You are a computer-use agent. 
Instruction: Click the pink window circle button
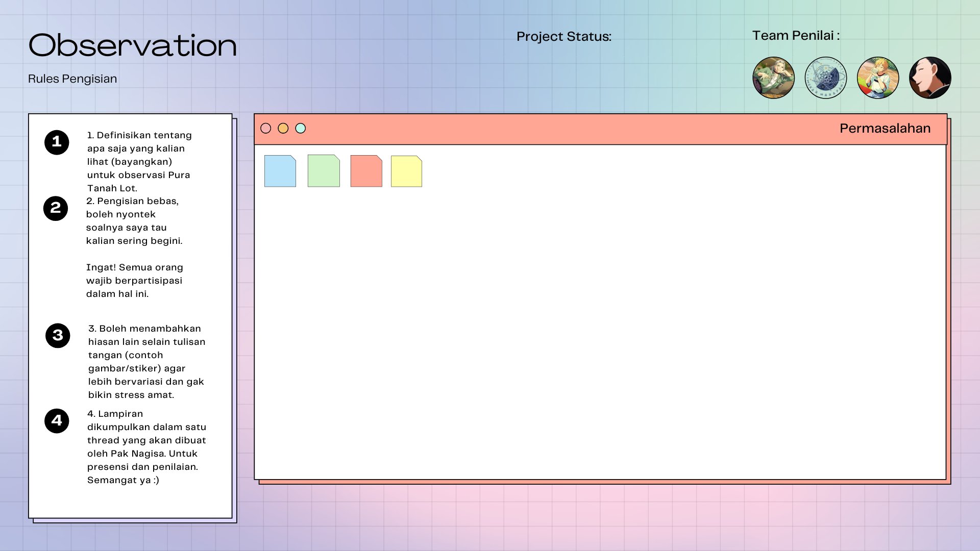pyautogui.click(x=266, y=129)
